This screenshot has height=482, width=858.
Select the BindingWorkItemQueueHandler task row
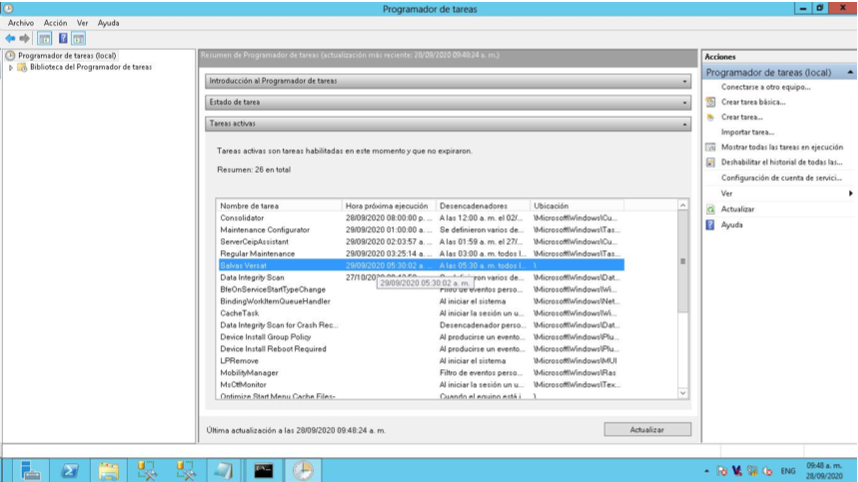420,301
